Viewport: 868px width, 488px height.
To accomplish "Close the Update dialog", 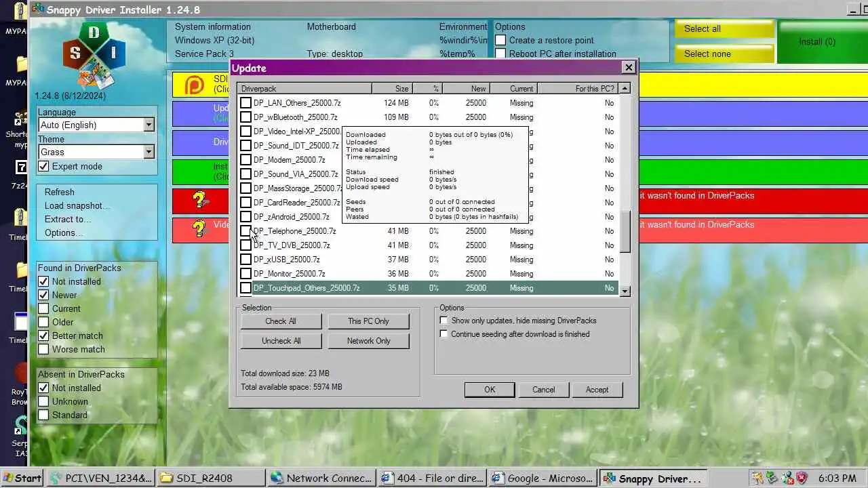I will [629, 67].
